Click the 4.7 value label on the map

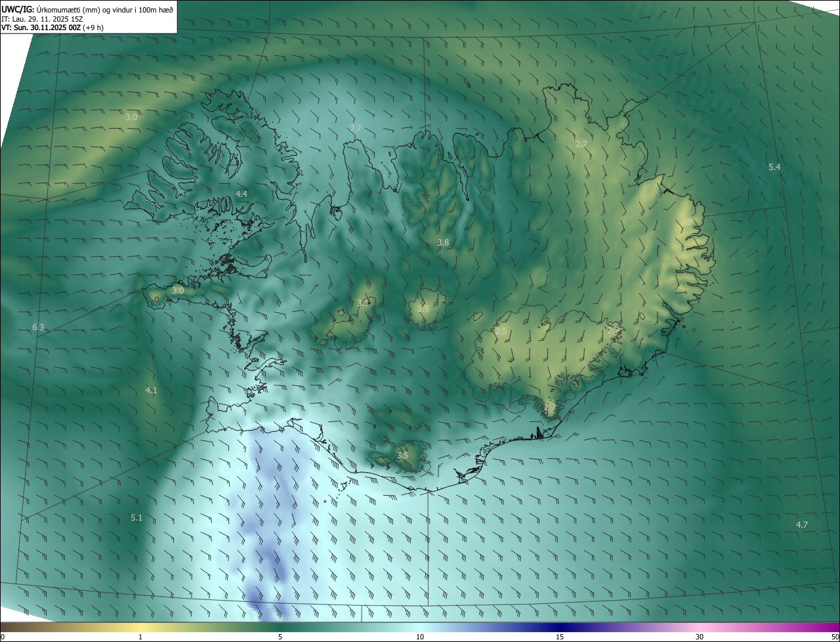tap(801, 524)
